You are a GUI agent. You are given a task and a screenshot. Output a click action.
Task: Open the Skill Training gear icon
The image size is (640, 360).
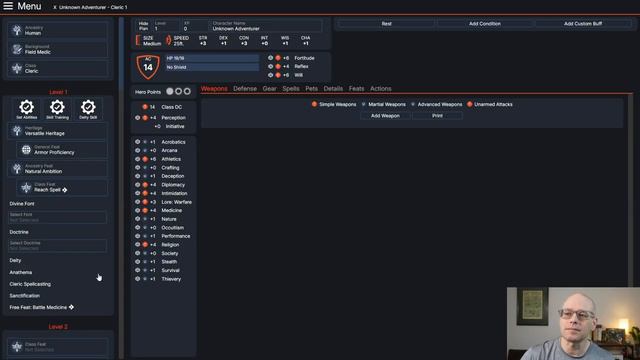(57, 107)
